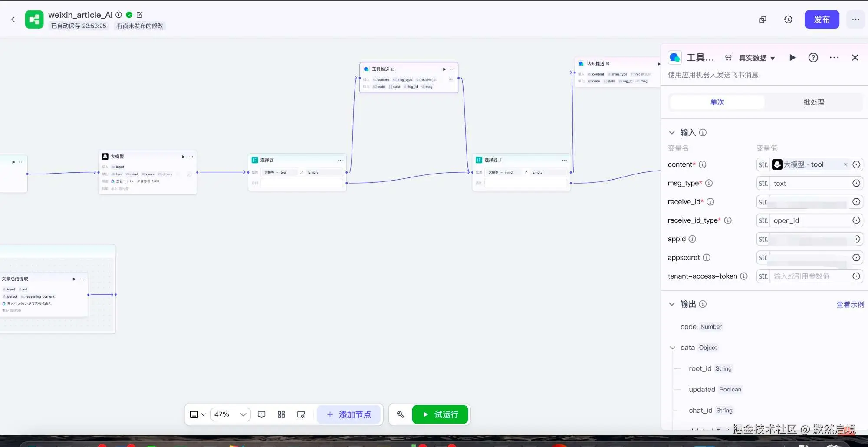The image size is (868, 447).
Task: Run the 大模型 node on canvas
Action: (x=183, y=157)
